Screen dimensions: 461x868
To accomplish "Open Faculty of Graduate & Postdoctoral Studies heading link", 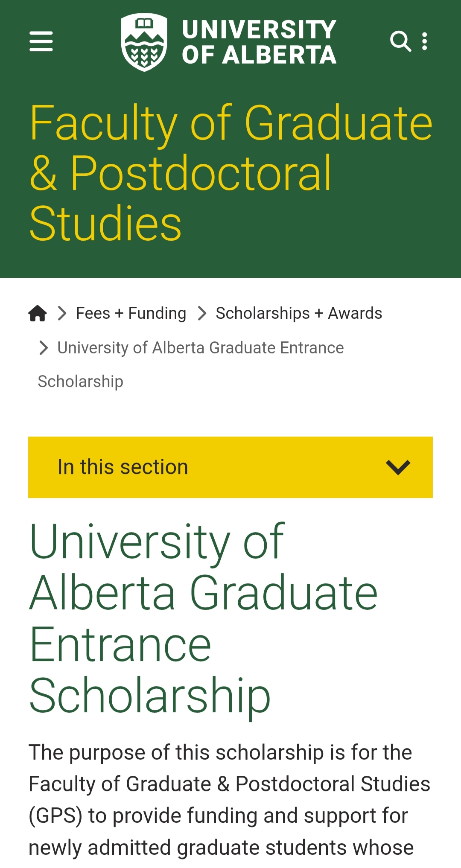I will click(230, 172).
